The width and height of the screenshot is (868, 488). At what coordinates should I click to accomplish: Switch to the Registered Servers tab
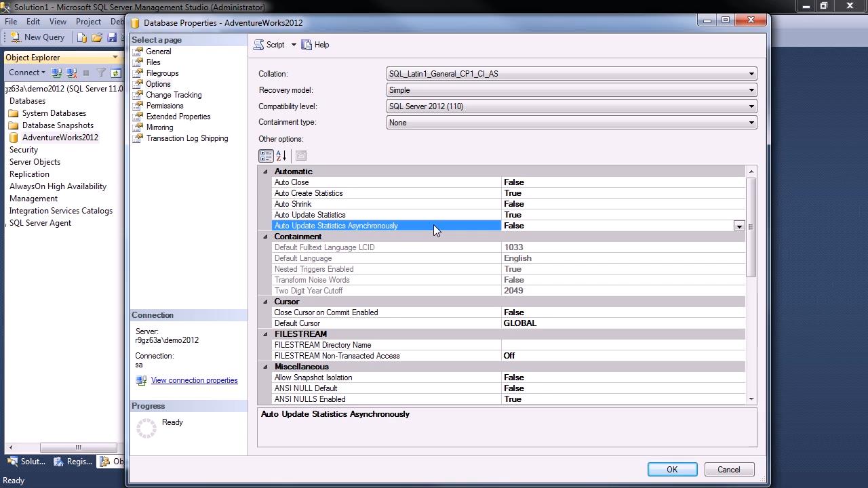72,462
